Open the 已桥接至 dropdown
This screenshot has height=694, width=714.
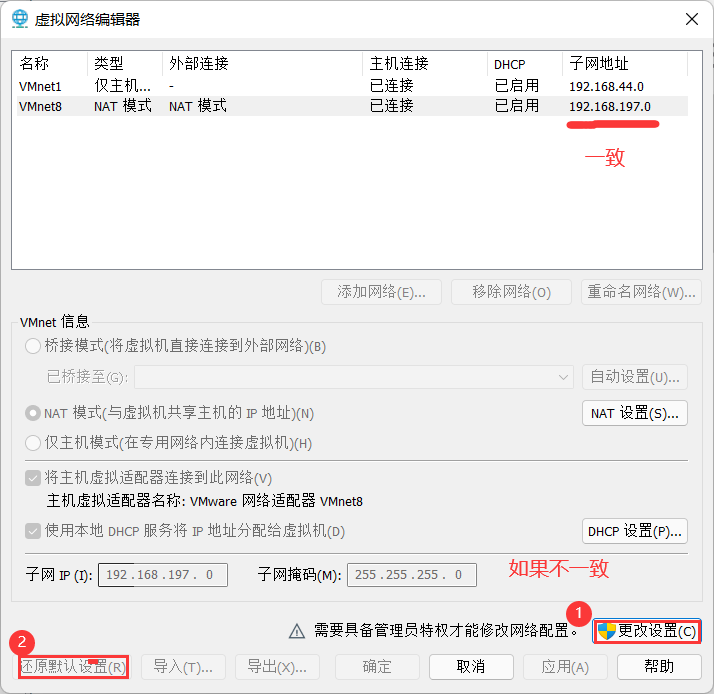click(354, 377)
